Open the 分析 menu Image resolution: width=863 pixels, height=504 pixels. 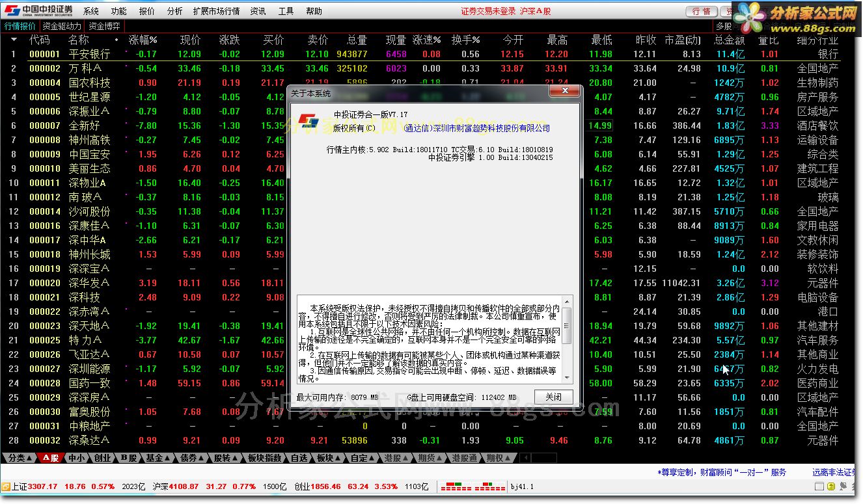(174, 11)
